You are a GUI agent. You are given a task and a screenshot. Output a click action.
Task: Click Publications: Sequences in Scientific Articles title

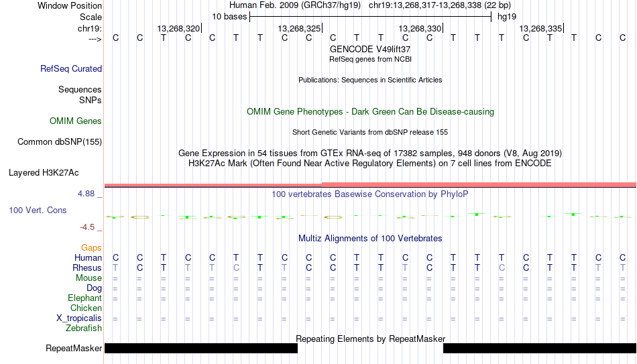pos(370,80)
